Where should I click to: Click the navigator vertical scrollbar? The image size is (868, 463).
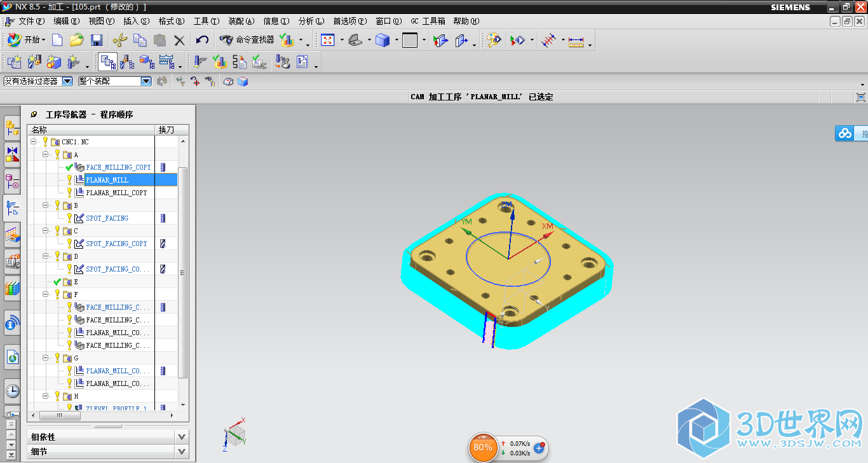pos(183,272)
